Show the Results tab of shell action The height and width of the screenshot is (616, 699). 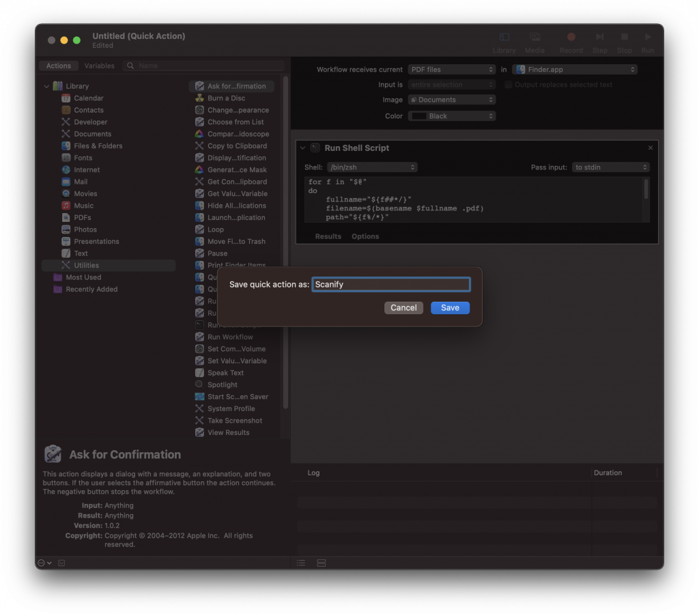coord(328,236)
